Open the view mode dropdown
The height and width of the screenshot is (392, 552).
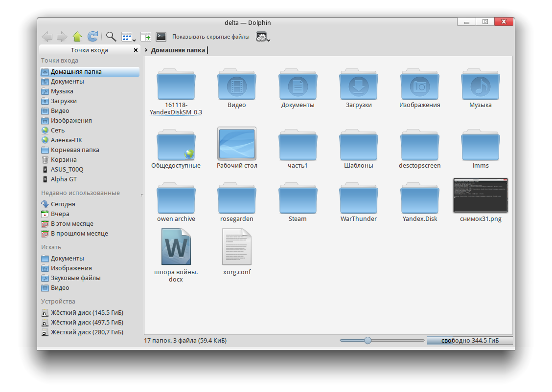(x=128, y=37)
